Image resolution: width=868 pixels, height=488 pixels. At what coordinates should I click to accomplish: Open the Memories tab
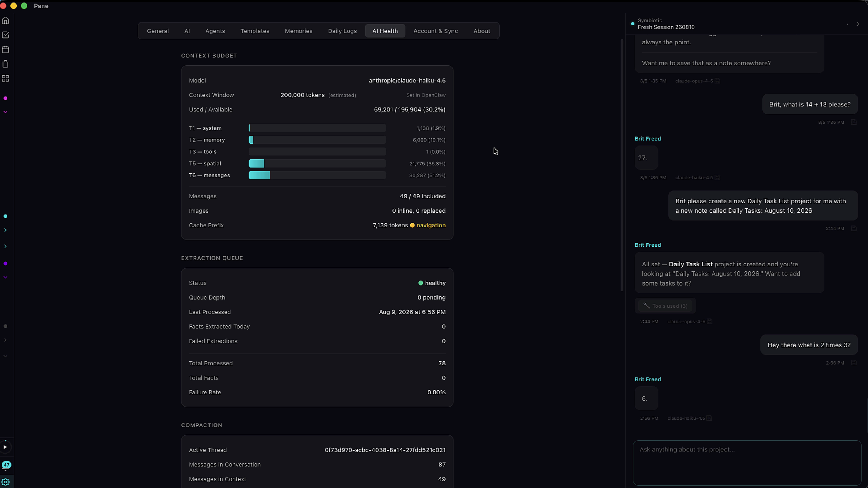[299, 31]
